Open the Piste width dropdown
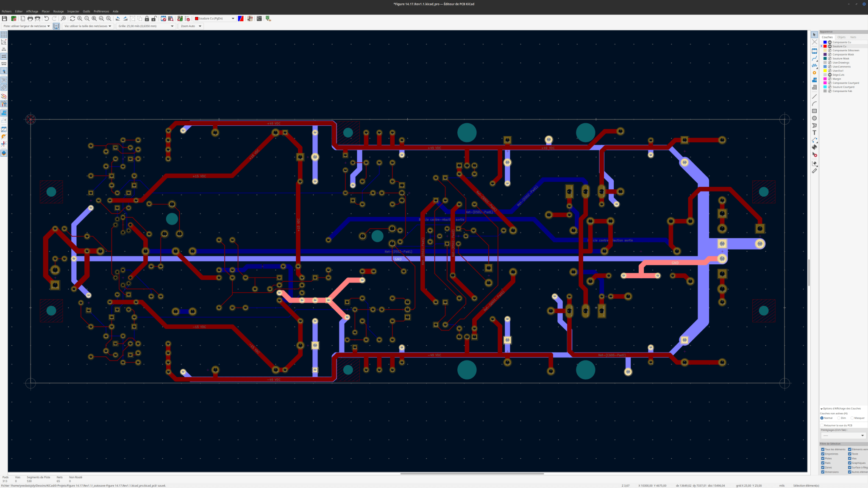 click(x=27, y=26)
